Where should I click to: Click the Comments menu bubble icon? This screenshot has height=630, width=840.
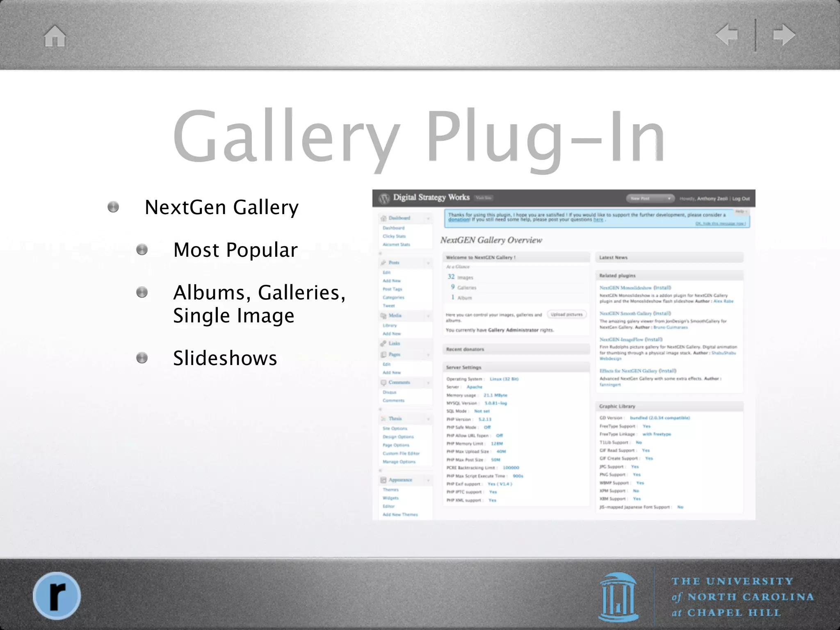384,382
